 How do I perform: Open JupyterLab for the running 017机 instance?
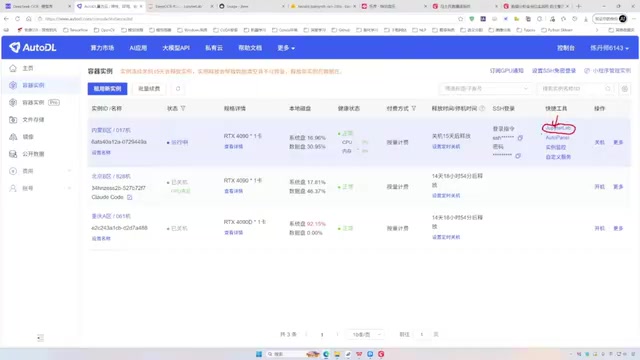(558, 128)
